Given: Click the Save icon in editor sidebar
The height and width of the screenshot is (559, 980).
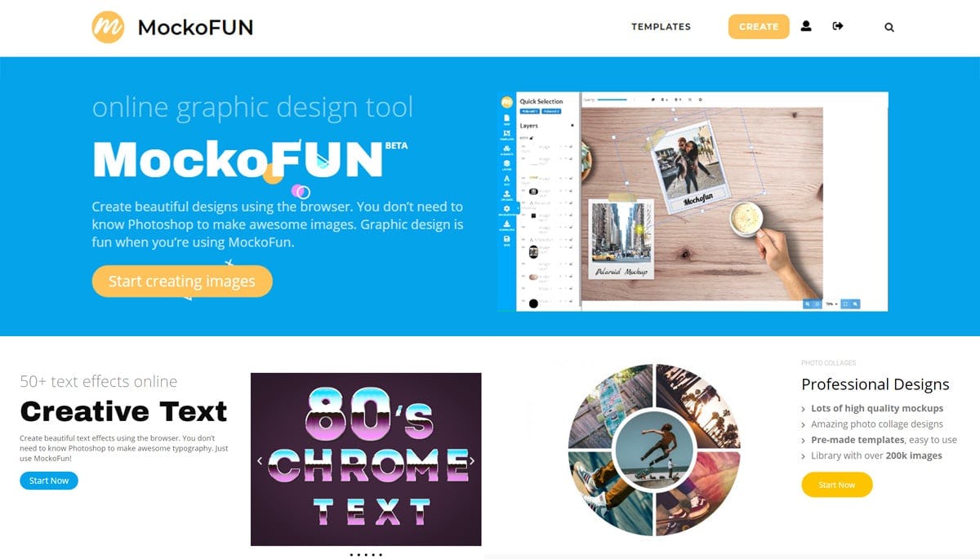Looking at the screenshot, I should click(x=506, y=241).
